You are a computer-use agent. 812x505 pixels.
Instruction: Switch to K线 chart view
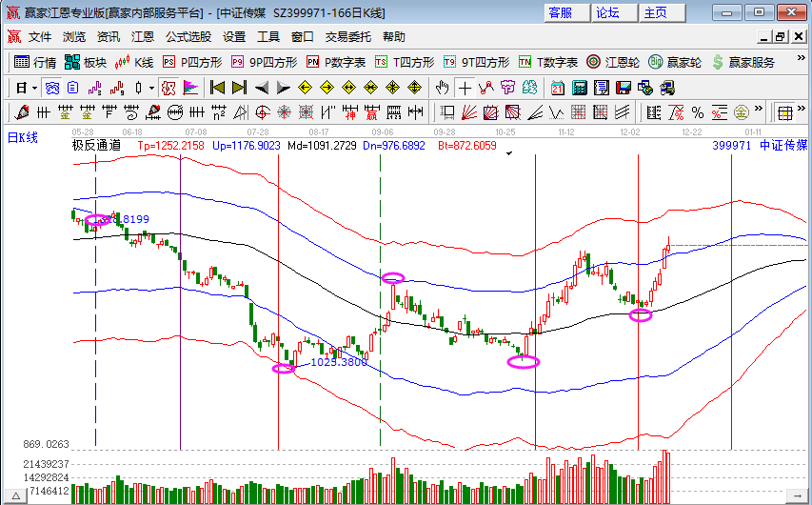(134, 62)
